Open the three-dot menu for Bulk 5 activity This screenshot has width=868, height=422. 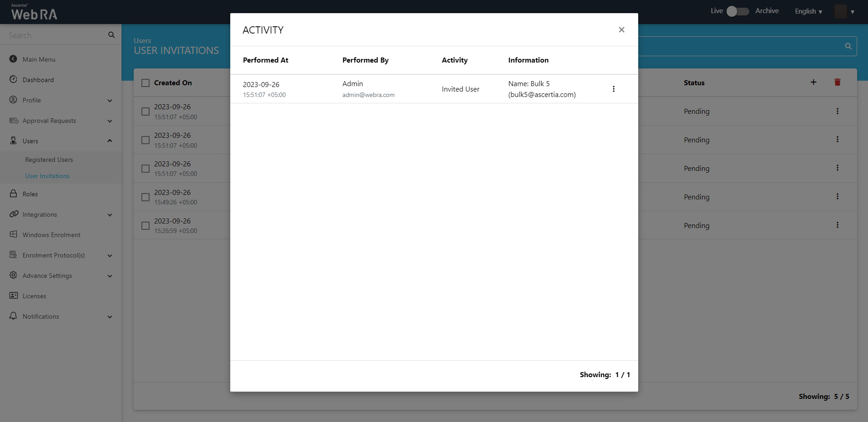[x=613, y=89]
